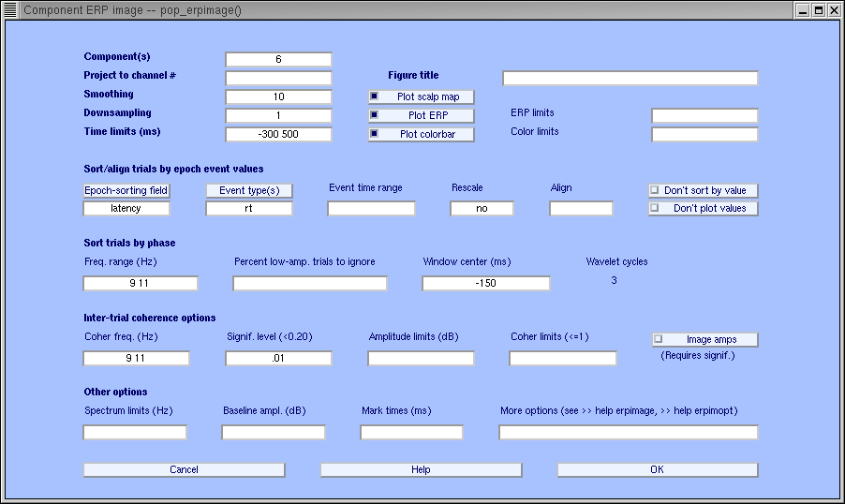This screenshot has height=504, width=845.
Task: Open the Event type(s) selector button
Action: pos(249,190)
